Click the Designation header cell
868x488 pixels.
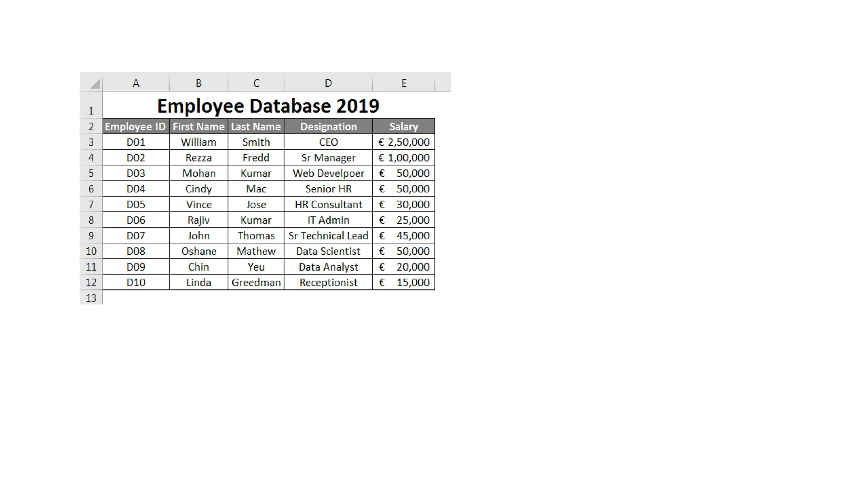328,126
